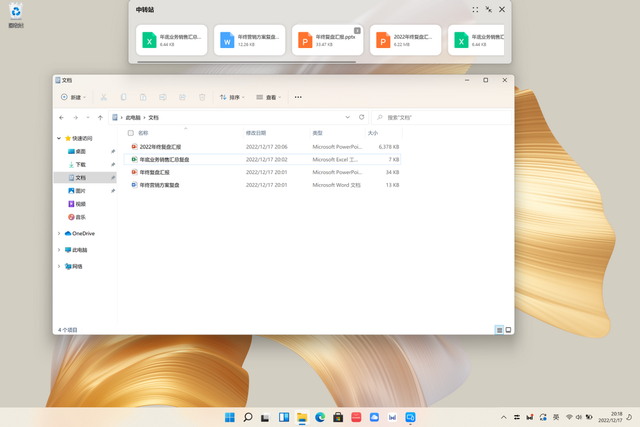Sort files by the 修改日期 column

click(276, 133)
